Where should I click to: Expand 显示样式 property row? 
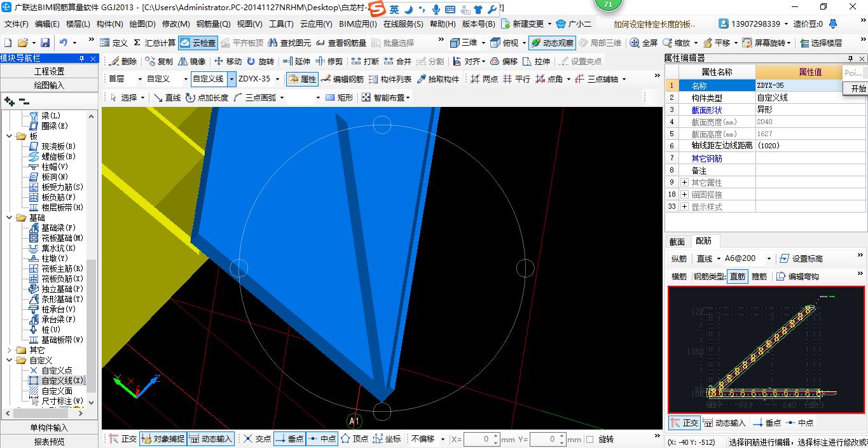685,207
